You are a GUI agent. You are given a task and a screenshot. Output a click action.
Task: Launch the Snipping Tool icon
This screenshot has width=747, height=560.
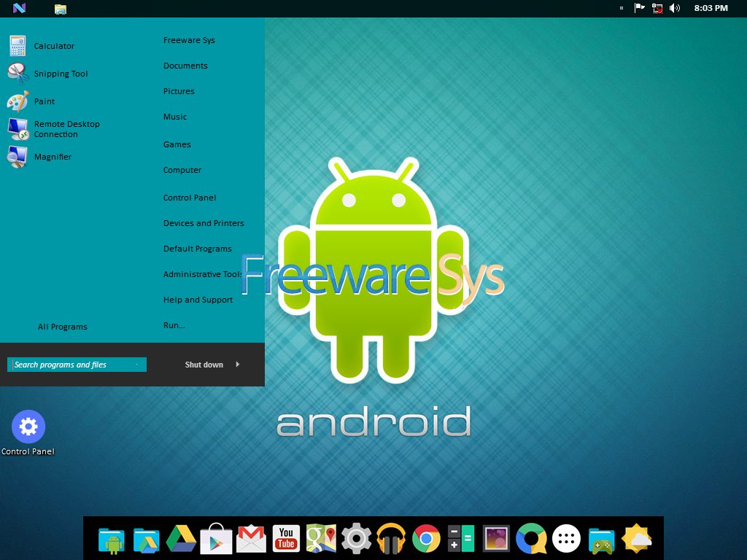[18, 74]
